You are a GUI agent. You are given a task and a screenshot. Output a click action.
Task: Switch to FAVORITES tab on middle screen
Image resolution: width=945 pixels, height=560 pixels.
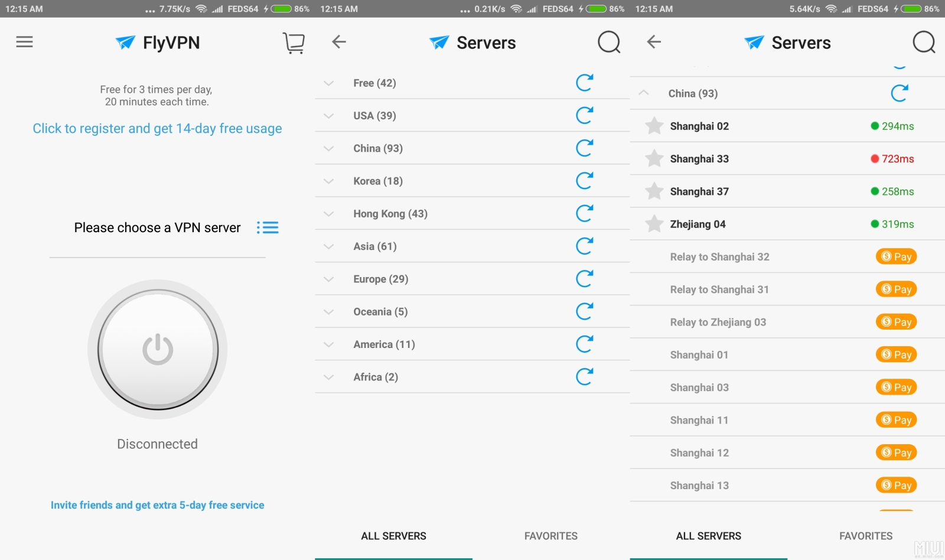click(x=551, y=536)
